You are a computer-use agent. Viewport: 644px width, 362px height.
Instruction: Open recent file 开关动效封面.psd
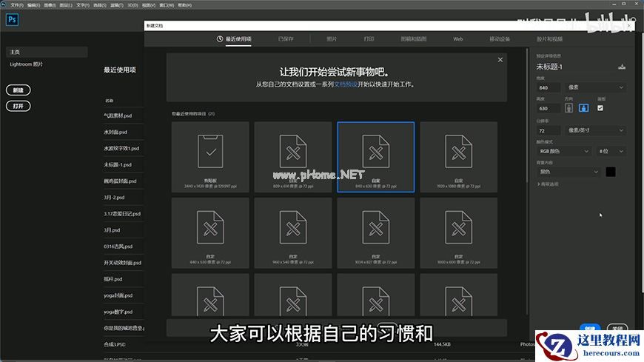point(122,263)
